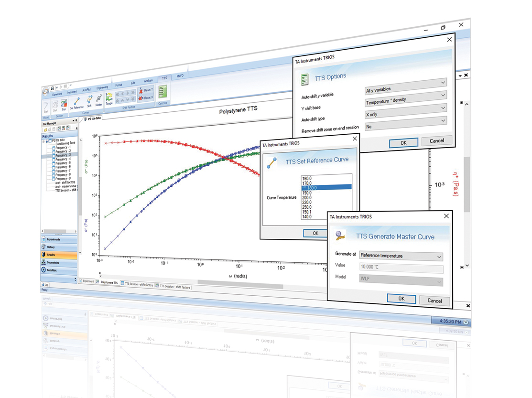This screenshot has height=398, width=532.
Task: Toggle the Frequency - 6 checkbox
Action: (54, 168)
